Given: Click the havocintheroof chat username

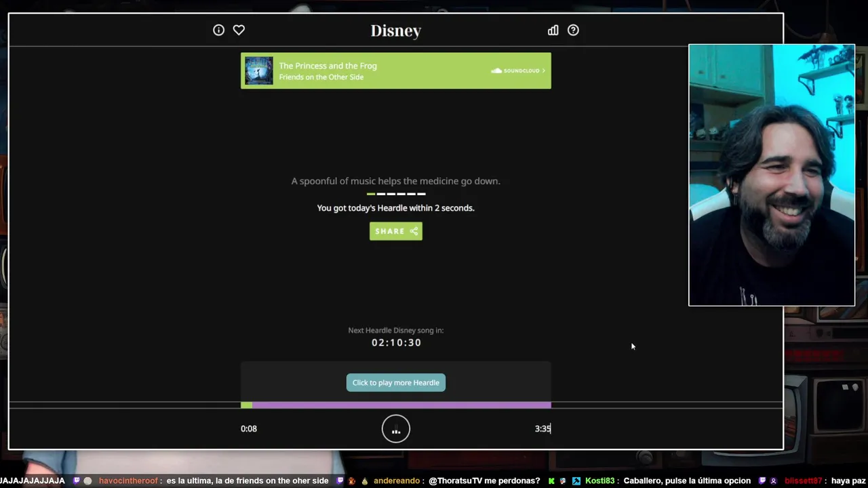Looking at the screenshot, I should tap(128, 481).
